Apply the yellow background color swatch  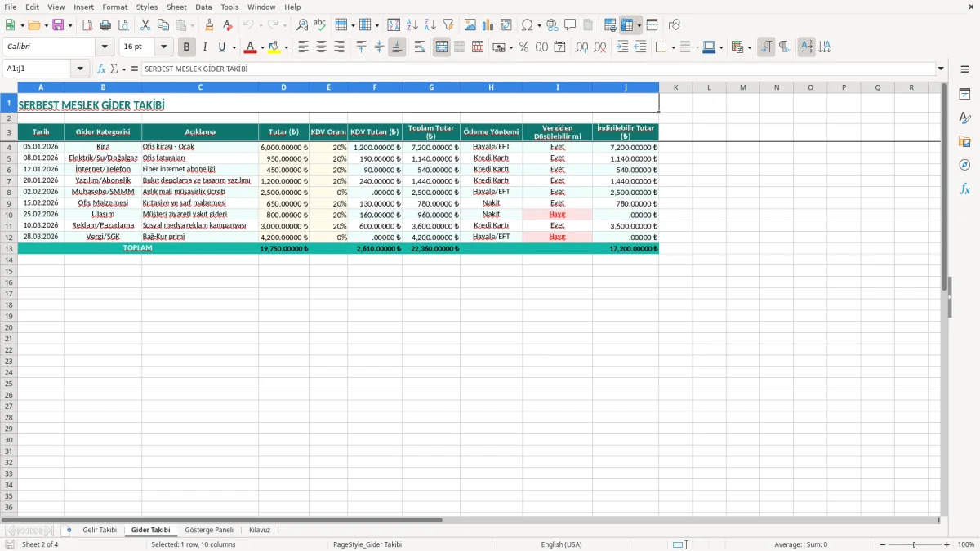(x=274, y=47)
